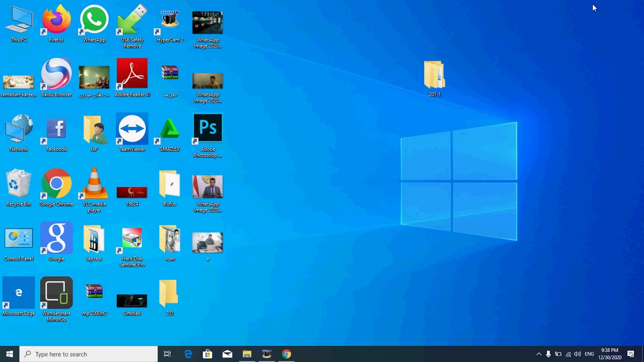Click the microphone tray icon
Viewport: 644px width, 362px height.
pos(548,354)
